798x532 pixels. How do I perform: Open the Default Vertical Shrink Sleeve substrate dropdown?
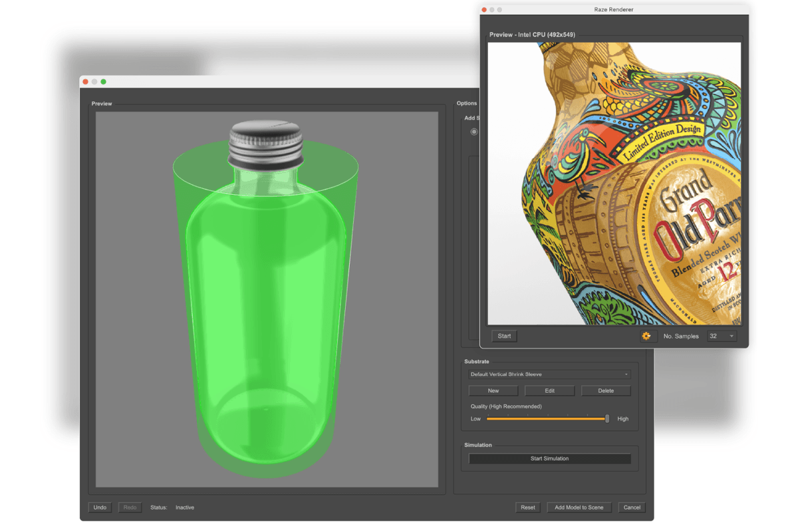[549, 374]
